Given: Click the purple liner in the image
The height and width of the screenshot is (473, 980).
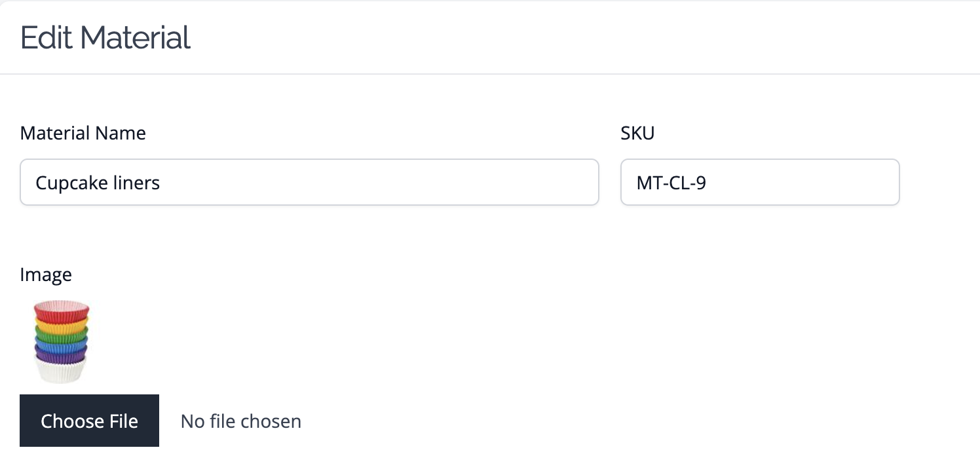Looking at the screenshot, I should click(60, 356).
